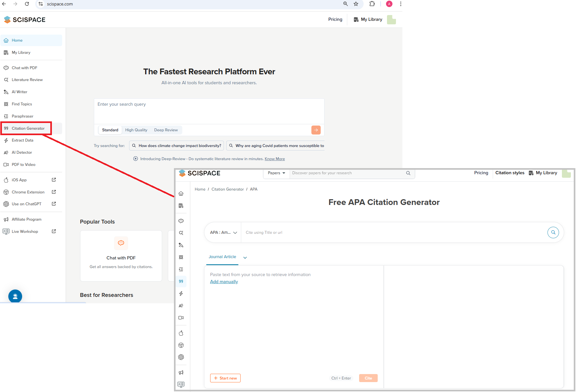The height and width of the screenshot is (392, 576).
Task: Expand the source type chevron beside Journal Article
Action: pyautogui.click(x=245, y=257)
